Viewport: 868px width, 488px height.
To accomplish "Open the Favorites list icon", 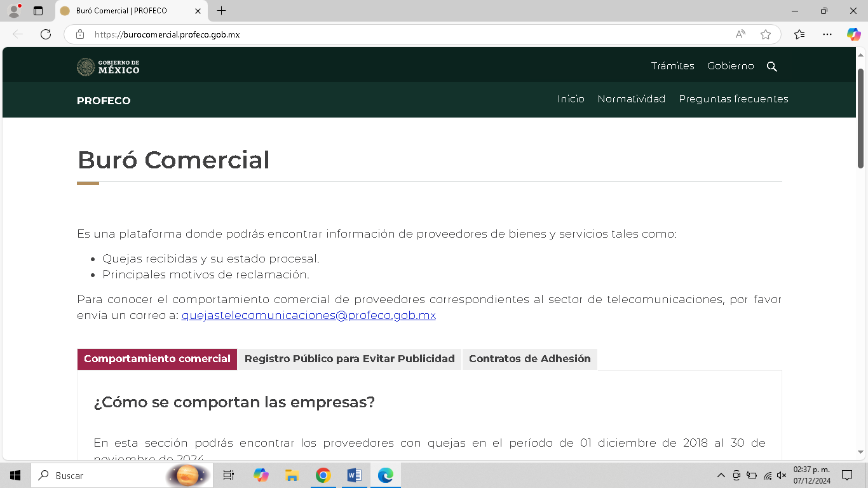I will [x=799, y=34].
